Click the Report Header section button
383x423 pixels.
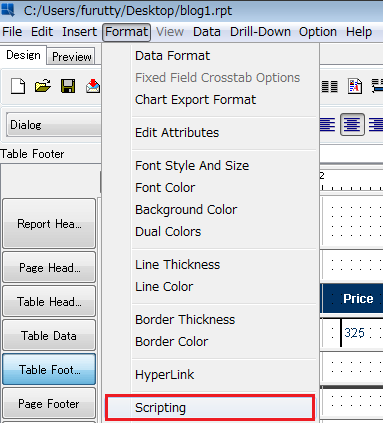[x=49, y=224]
